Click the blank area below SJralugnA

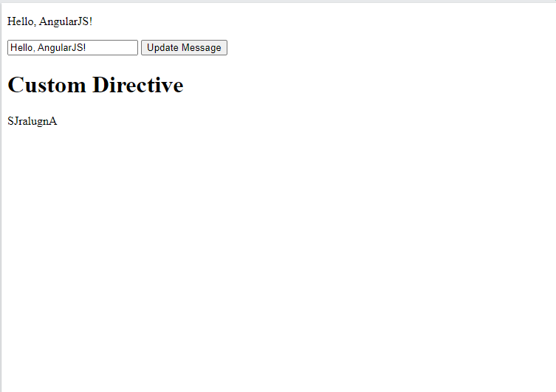tap(222, 258)
